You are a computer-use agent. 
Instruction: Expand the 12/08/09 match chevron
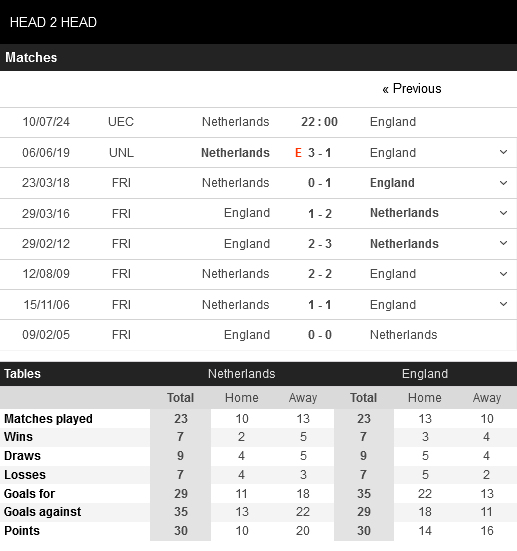pos(503,274)
